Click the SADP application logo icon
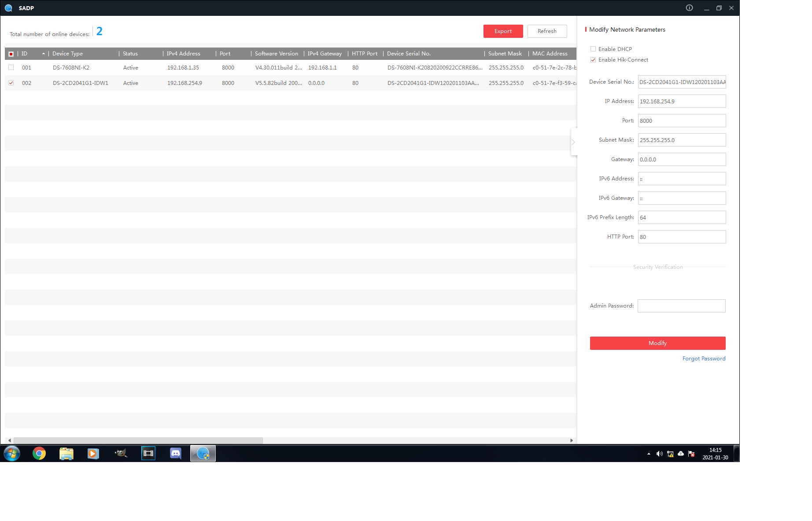 (8, 8)
